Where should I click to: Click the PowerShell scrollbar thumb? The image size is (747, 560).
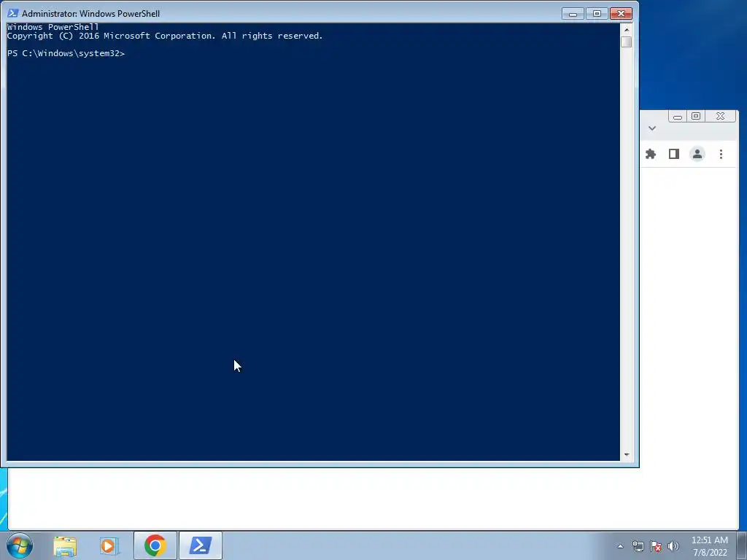pos(627,42)
